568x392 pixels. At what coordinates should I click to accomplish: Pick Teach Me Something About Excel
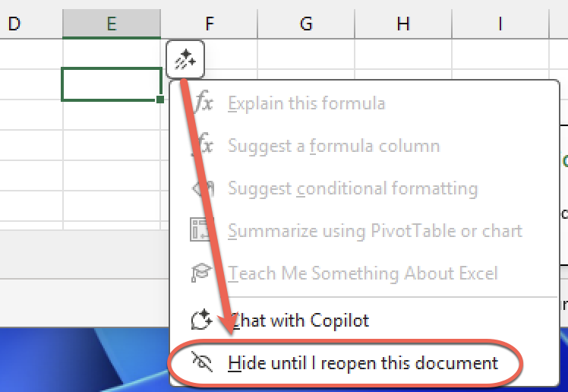pyautogui.click(x=363, y=273)
